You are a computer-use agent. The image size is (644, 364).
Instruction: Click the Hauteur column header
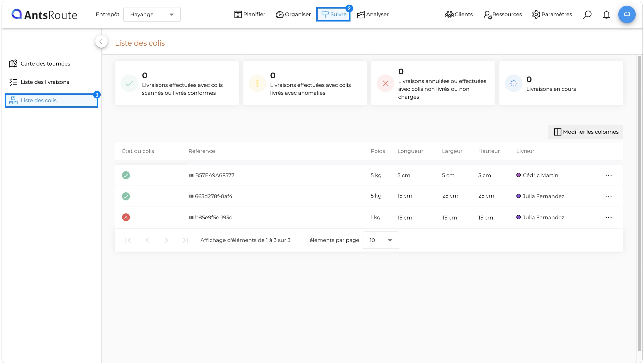pos(489,151)
